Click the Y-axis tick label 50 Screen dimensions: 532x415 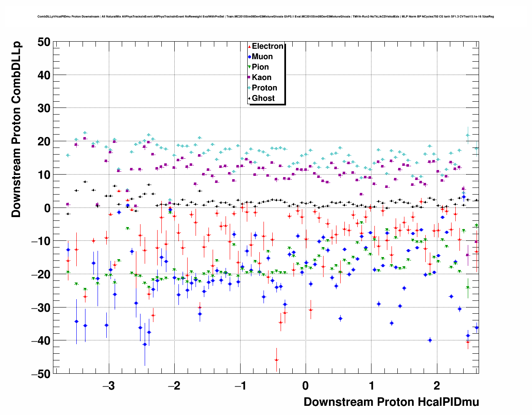(43, 42)
